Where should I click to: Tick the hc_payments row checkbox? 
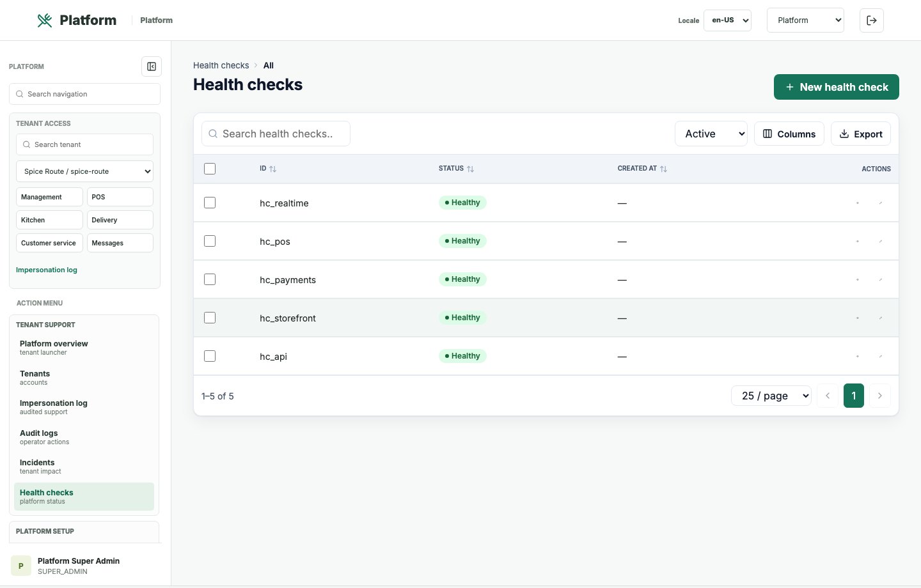pos(210,279)
